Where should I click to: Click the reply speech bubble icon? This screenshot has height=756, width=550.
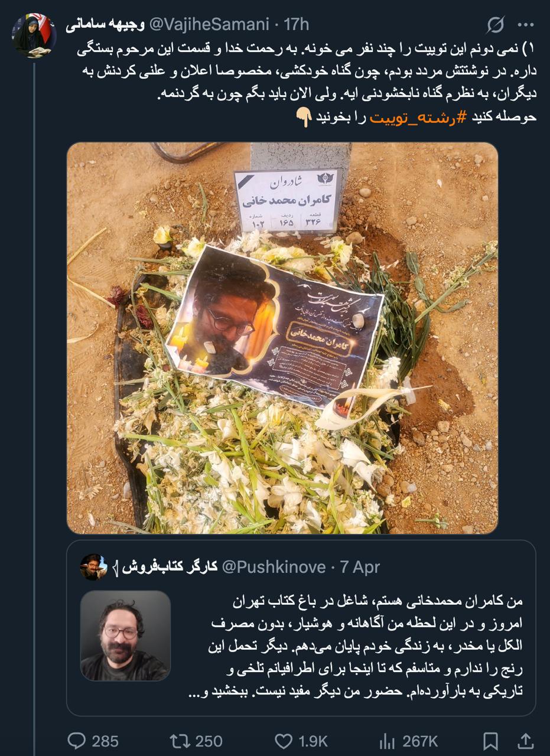[77, 741]
